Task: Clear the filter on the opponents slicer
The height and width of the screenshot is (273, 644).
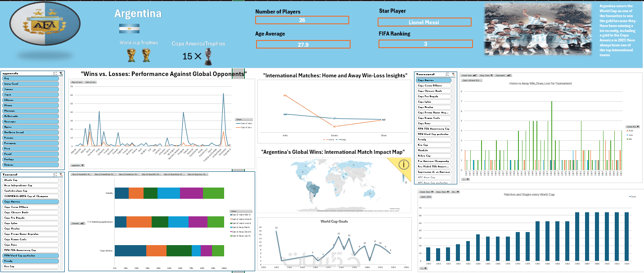Action: pos(60,73)
